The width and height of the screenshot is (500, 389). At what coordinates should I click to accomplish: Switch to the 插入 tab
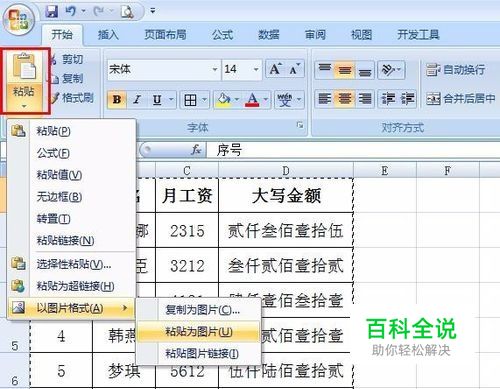coord(108,34)
